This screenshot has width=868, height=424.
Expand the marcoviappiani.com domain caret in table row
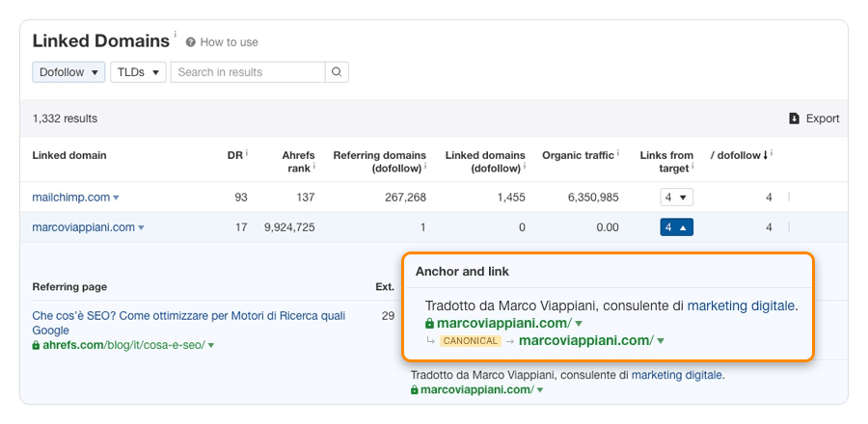pos(141,227)
